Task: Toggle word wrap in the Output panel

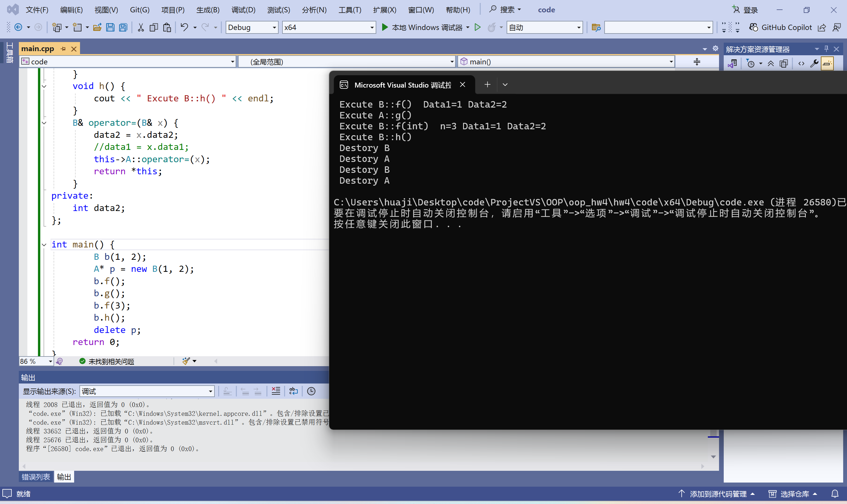Action: tap(293, 391)
